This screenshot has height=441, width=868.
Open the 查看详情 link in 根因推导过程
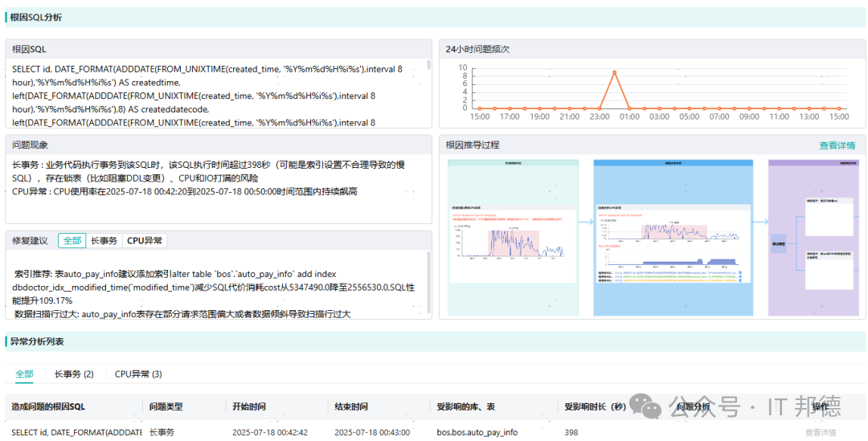tap(837, 145)
